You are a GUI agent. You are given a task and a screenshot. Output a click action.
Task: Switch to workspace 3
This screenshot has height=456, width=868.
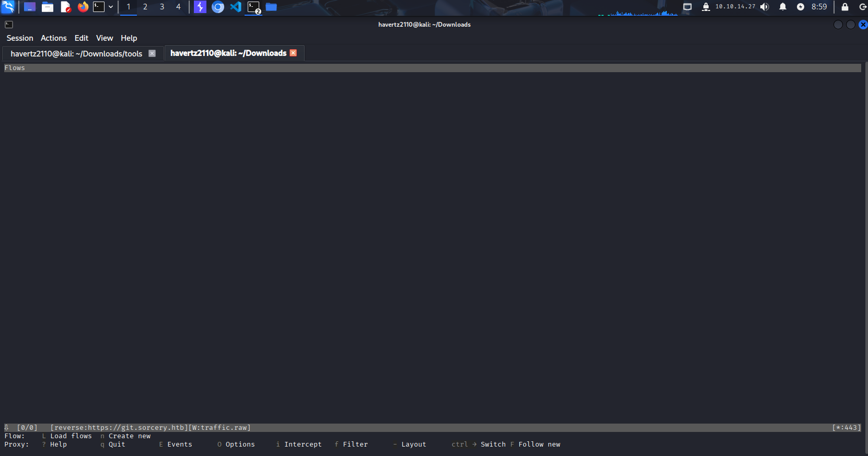(162, 7)
